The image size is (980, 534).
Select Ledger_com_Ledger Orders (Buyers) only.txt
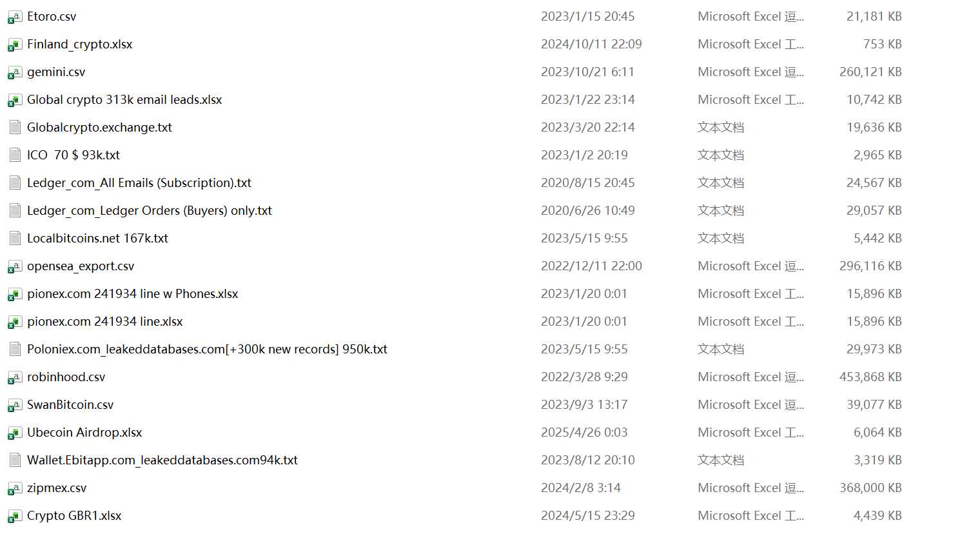(150, 211)
